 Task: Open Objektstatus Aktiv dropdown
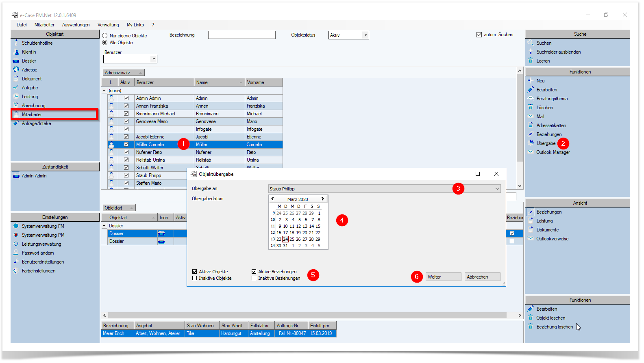366,35
